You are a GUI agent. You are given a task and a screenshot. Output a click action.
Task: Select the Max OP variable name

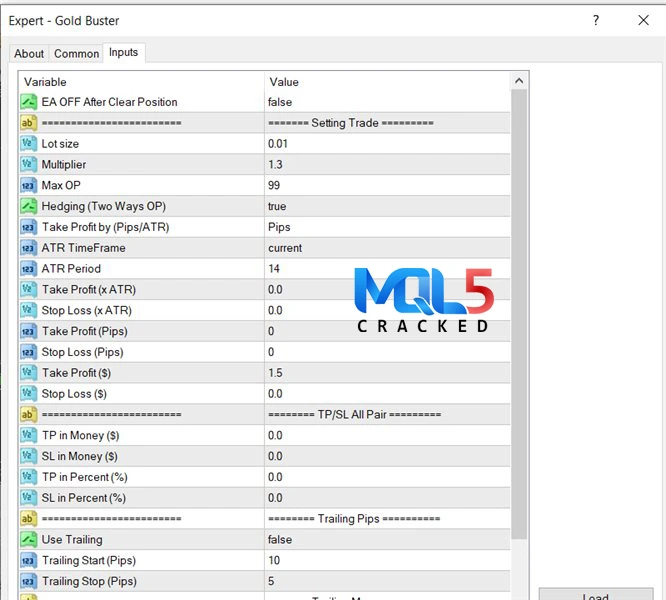(x=61, y=185)
